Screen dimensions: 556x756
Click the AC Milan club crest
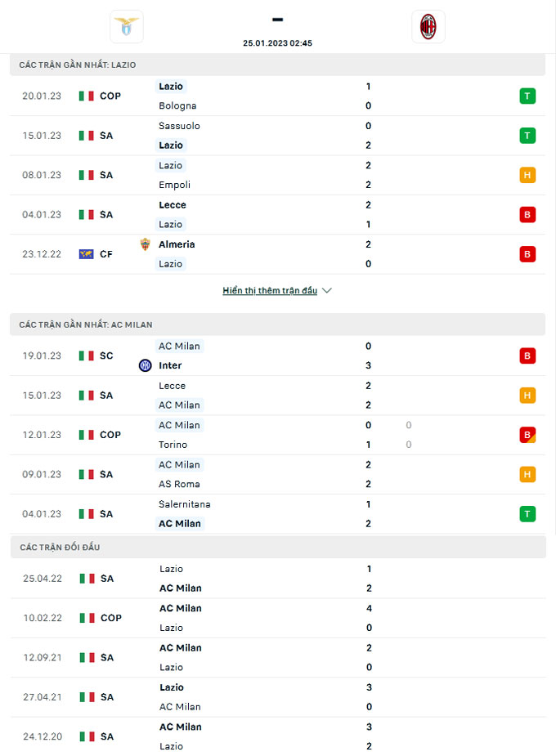pyautogui.click(x=428, y=26)
